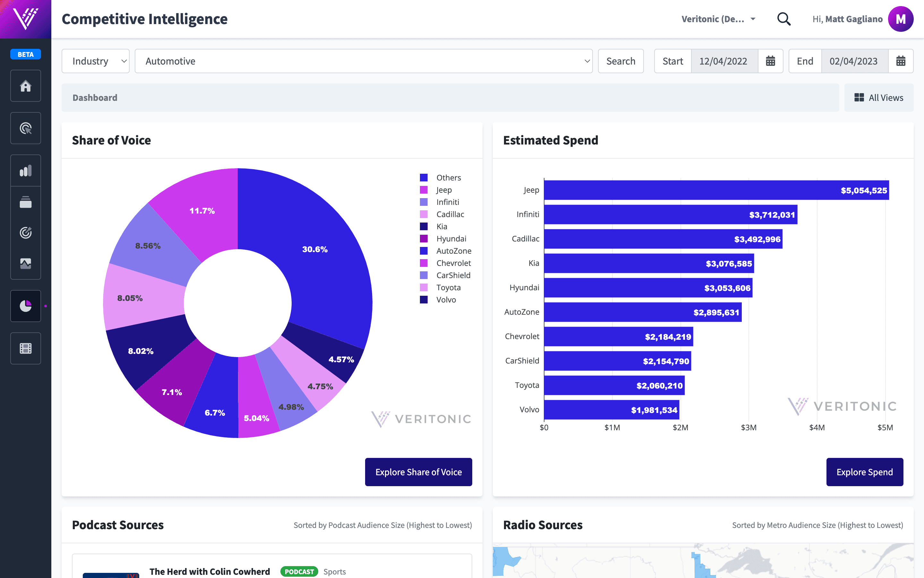Click the Jeep $5,054,525 spend bar
Image resolution: width=924 pixels, height=578 pixels.
[716, 190]
